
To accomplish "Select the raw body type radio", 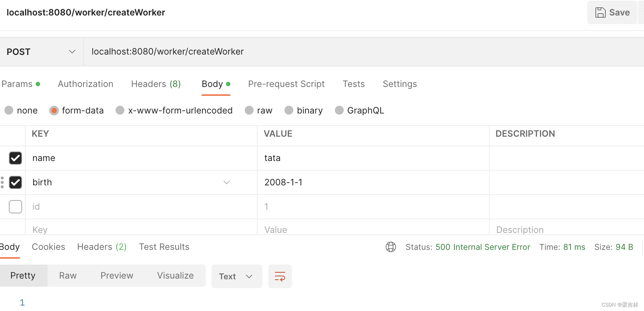I will click(249, 110).
